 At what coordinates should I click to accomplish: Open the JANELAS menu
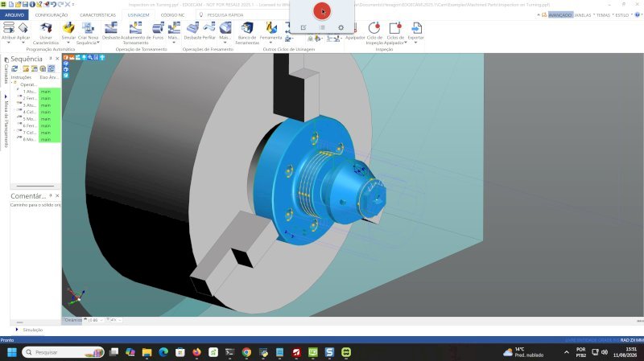point(582,14)
